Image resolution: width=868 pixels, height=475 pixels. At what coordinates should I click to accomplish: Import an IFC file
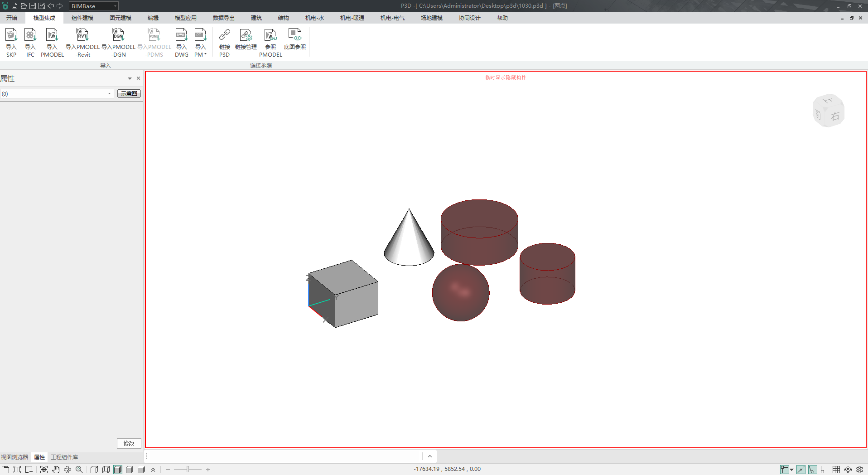(30, 35)
